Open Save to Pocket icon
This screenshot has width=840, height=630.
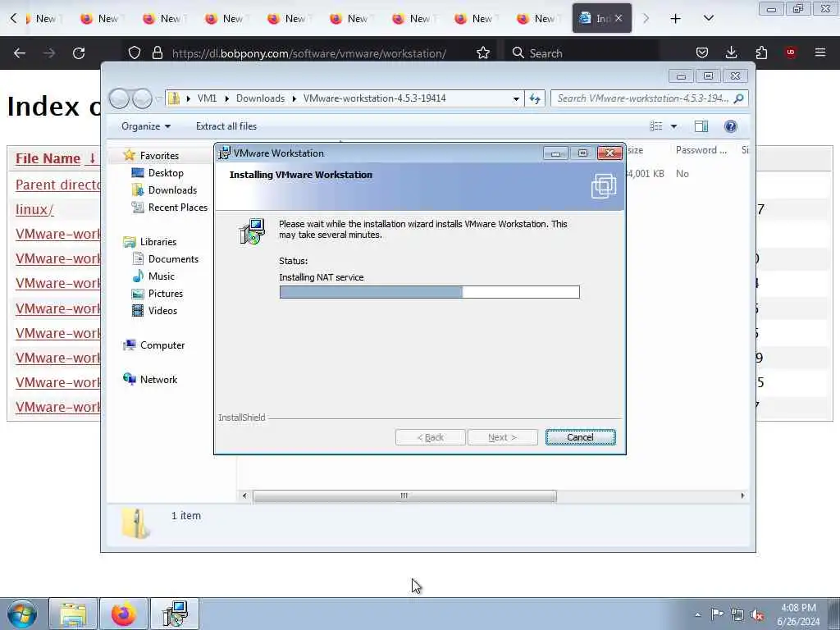pyautogui.click(x=702, y=52)
